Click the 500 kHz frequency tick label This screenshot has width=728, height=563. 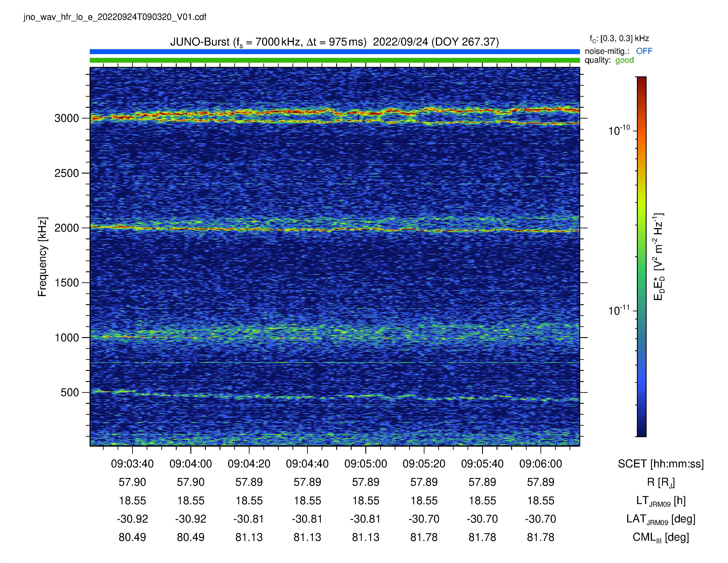click(70, 392)
